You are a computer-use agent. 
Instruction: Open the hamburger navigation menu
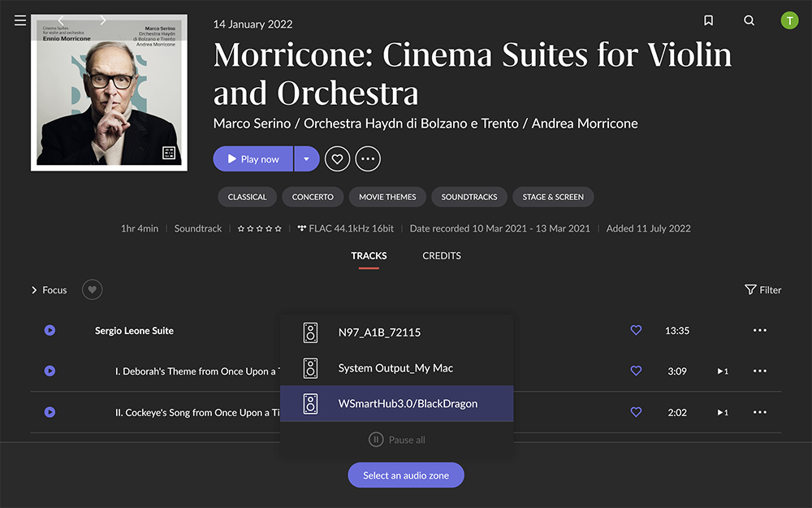tap(20, 20)
